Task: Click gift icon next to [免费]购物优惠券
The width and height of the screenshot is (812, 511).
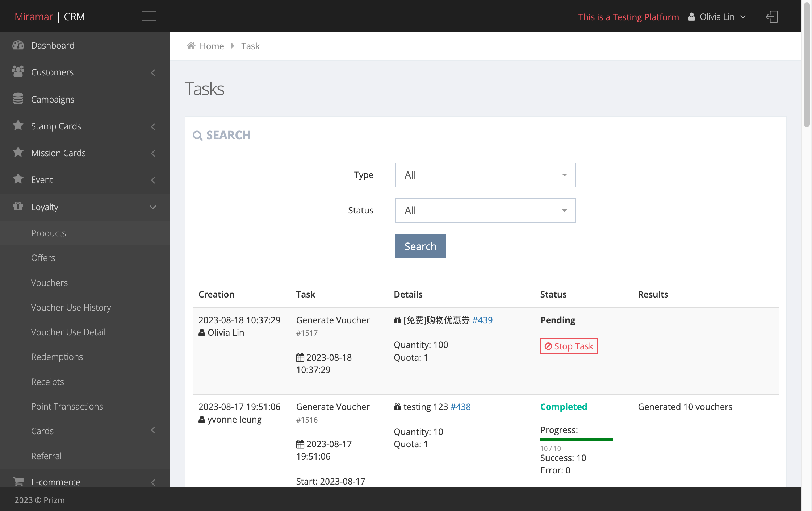Action: [x=397, y=320]
